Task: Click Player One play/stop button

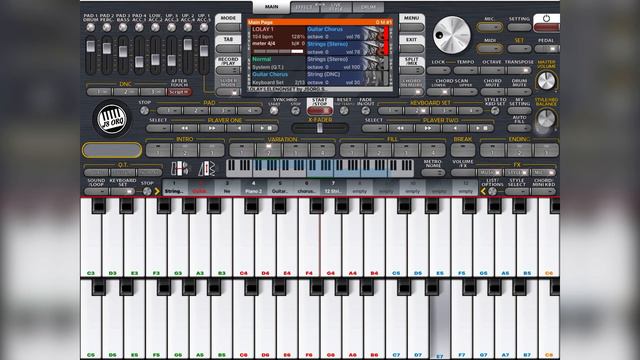Action: coord(265,128)
